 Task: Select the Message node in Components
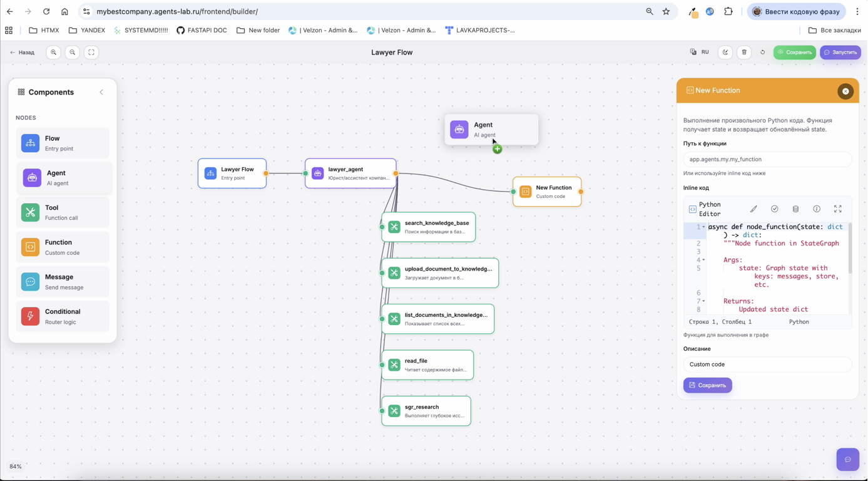tap(63, 282)
